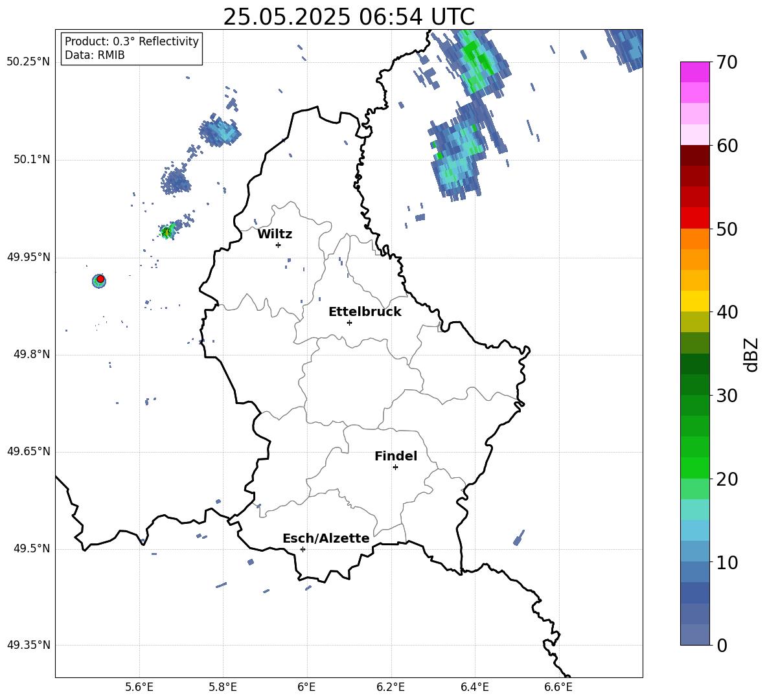Click the dark red swatch below 60
This screenshot has width=767, height=700.
coord(694,155)
